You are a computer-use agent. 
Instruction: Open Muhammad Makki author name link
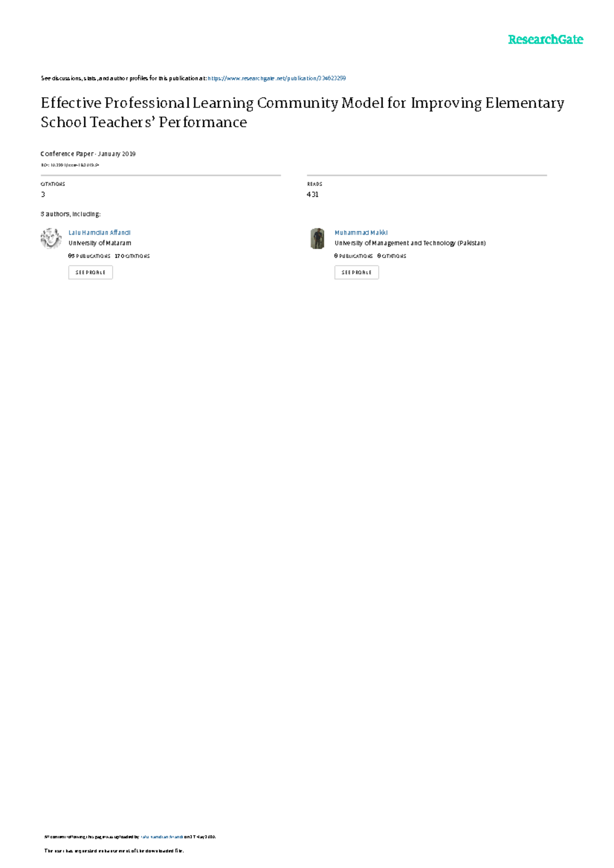coord(361,232)
